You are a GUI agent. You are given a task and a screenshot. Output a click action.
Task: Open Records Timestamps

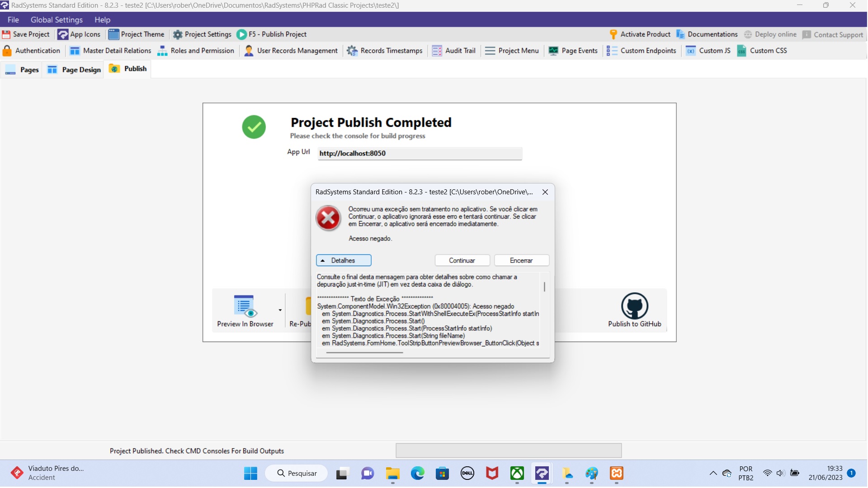385,51
